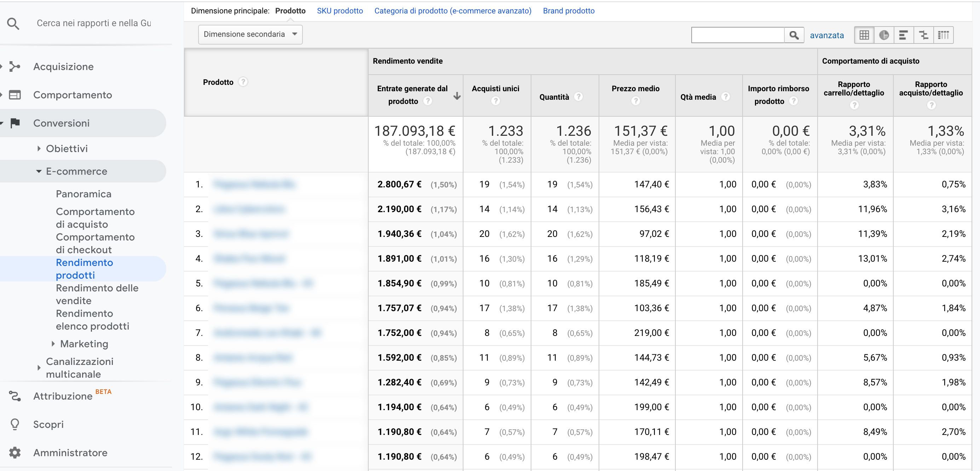Screen dimensions: 980x471
Task: Select Brand prodotto dimension
Action: pos(569,11)
